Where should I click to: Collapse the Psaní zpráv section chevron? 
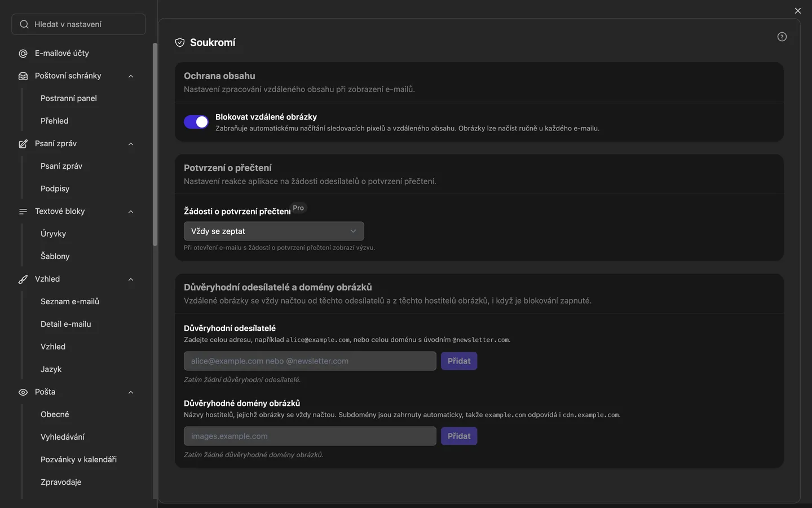click(x=131, y=144)
